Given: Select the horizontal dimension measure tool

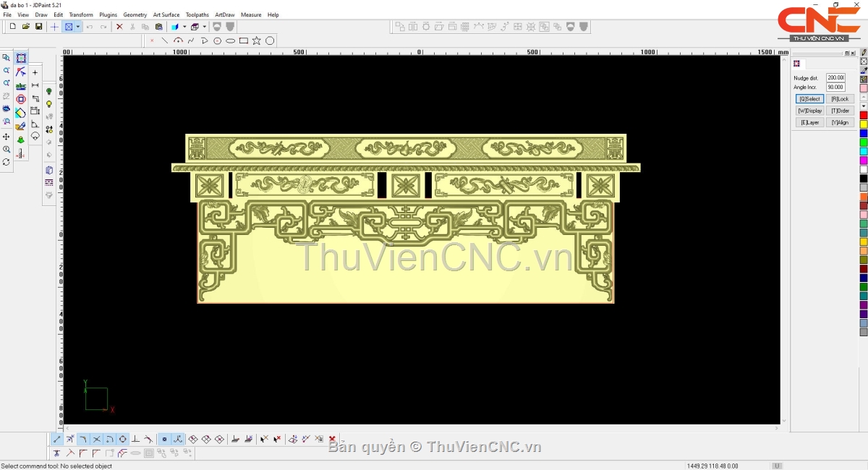Looking at the screenshot, I should pyautogui.click(x=35, y=85).
